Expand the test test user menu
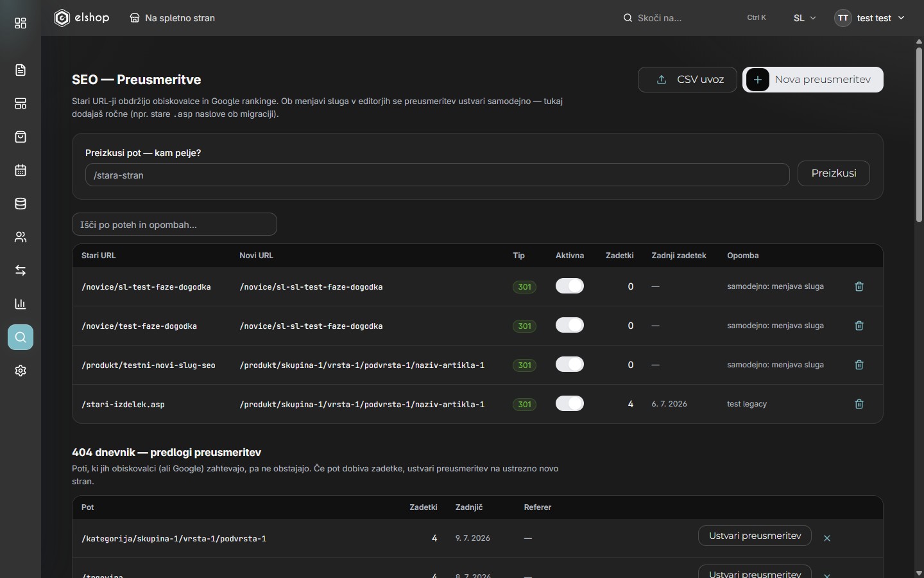Viewport: 924px width, 578px height. [x=869, y=18]
